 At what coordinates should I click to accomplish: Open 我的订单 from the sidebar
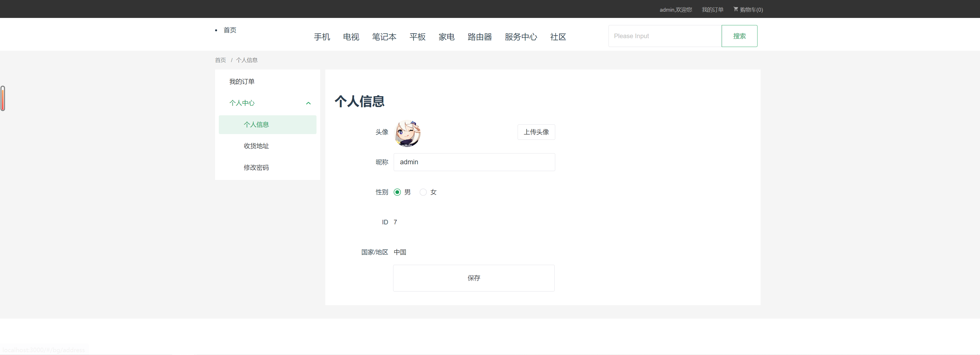click(x=241, y=81)
